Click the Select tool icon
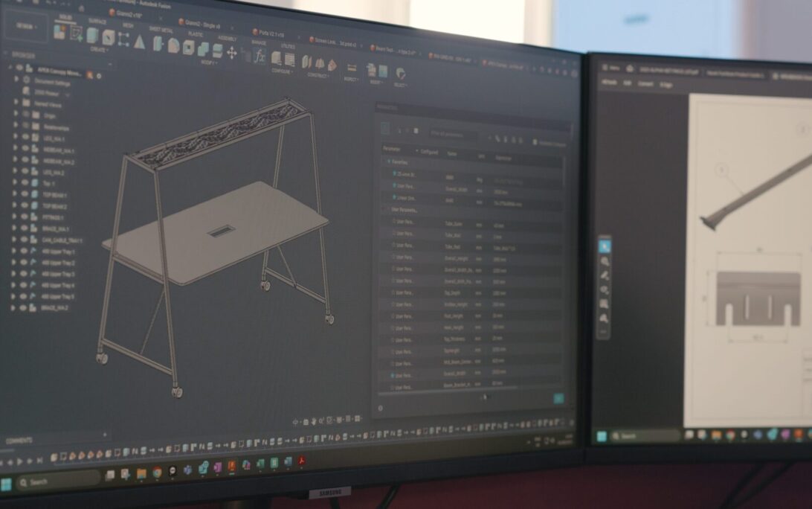The image size is (812, 509). point(400,74)
